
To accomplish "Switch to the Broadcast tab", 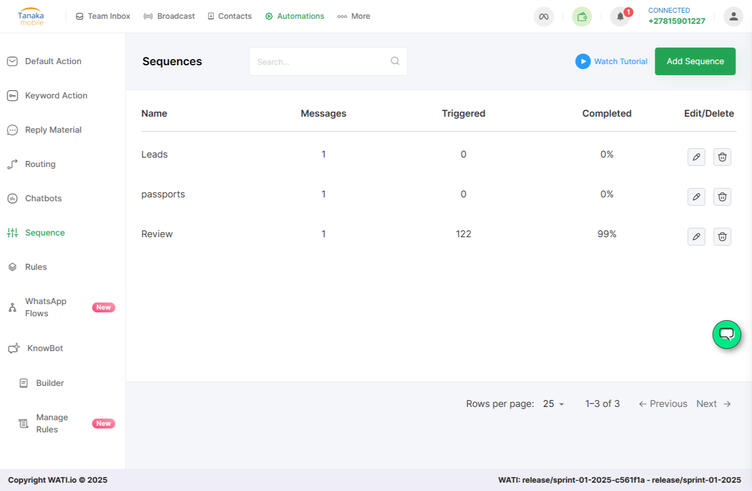I will pyautogui.click(x=170, y=17).
